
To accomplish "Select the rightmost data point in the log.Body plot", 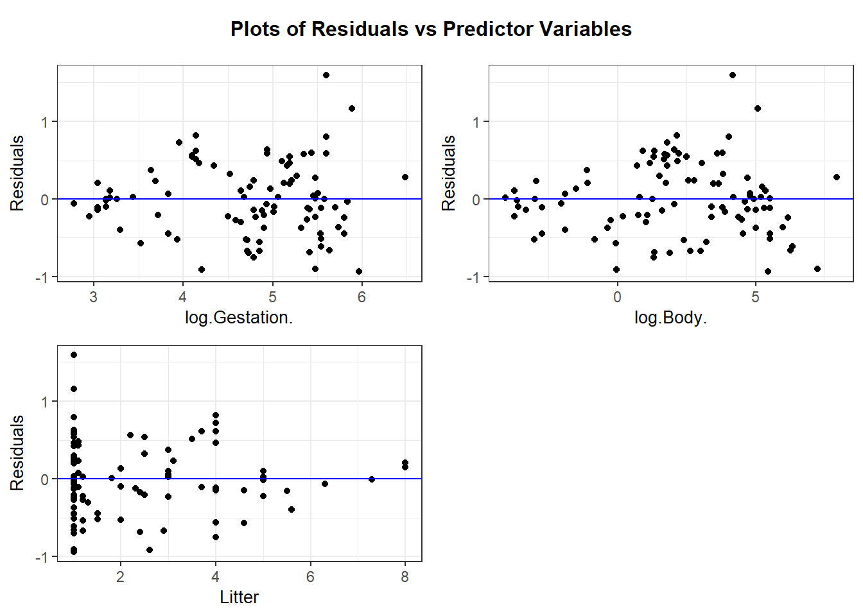I will click(x=837, y=177).
